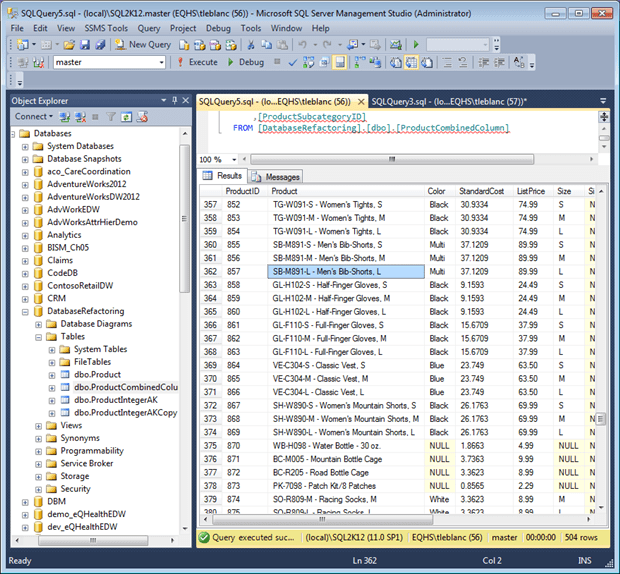Open the master database dropdown
This screenshot has height=574, width=620.
(161, 62)
